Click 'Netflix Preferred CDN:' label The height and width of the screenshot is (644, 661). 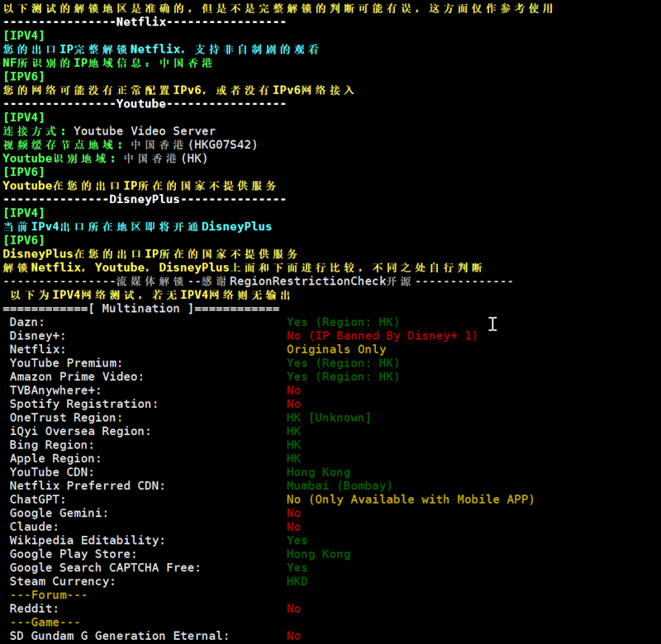coord(87,485)
